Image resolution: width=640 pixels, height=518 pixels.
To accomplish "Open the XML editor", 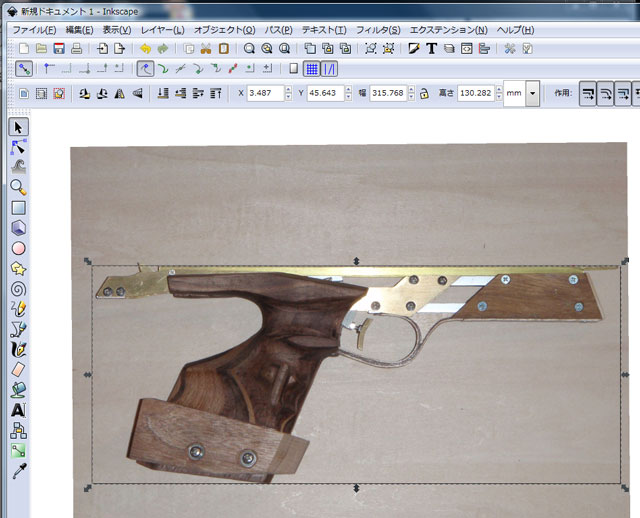I will (x=467, y=49).
